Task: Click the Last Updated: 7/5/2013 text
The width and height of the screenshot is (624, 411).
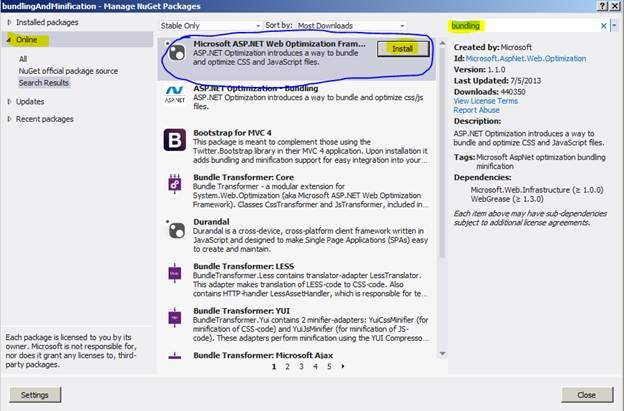Action: pos(497,81)
